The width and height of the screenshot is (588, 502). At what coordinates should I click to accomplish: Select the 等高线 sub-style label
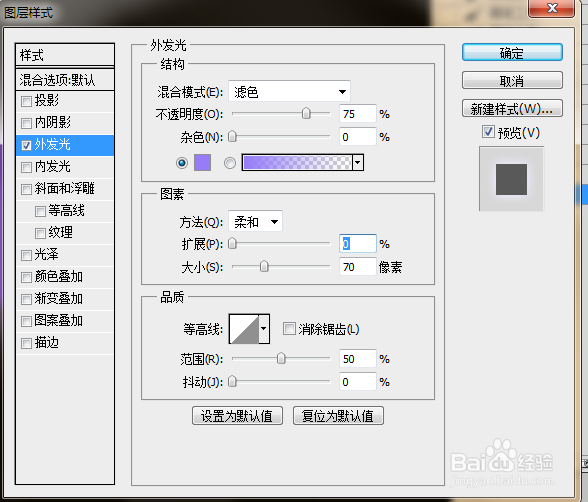(66, 211)
